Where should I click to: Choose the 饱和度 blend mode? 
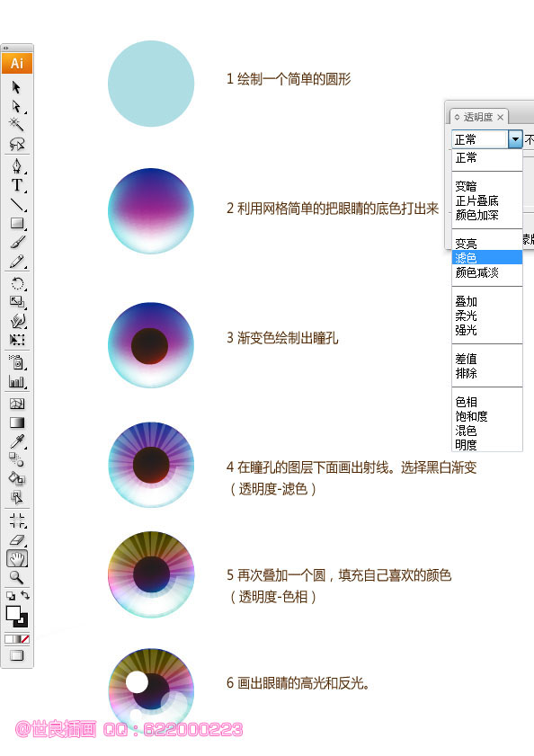tap(487, 416)
